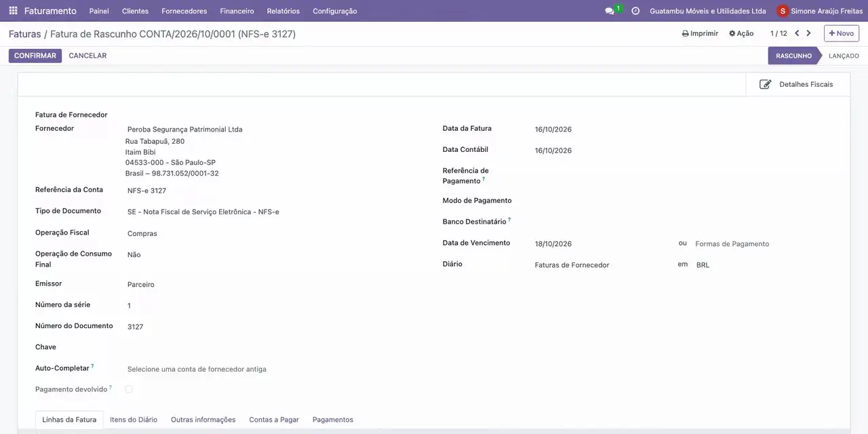Open the Imprimir print menu

tap(700, 33)
